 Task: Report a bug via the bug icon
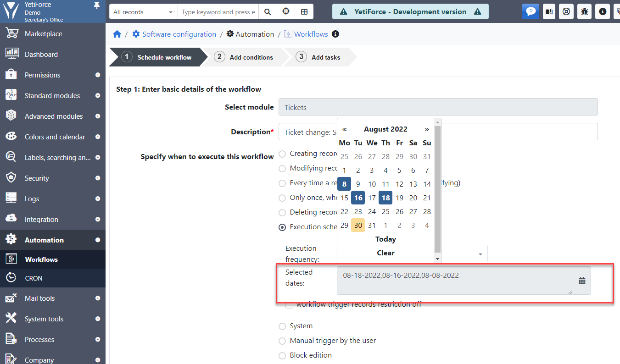click(x=584, y=11)
